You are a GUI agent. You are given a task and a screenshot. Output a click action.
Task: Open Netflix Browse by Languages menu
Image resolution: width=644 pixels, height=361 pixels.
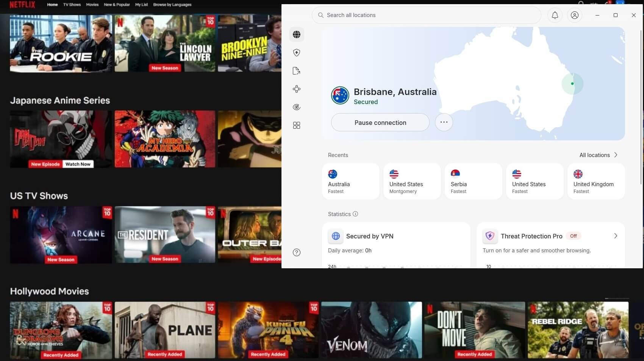tap(172, 5)
